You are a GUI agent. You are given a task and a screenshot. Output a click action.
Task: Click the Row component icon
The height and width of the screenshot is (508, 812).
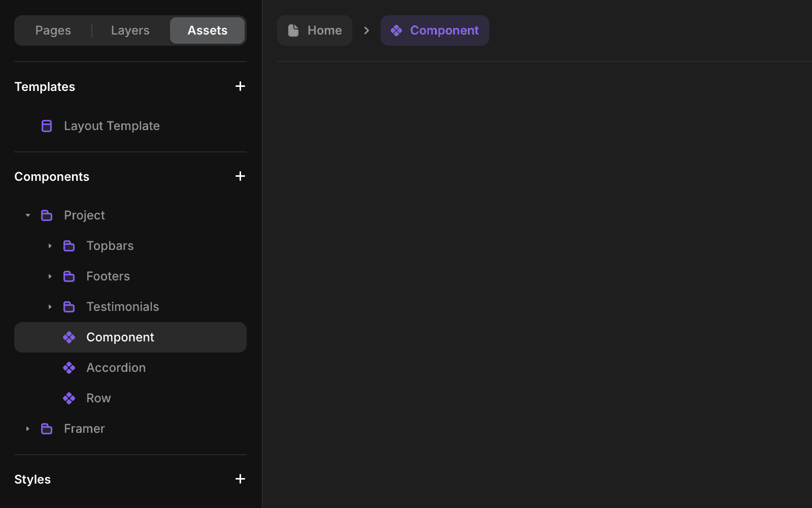pos(69,398)
